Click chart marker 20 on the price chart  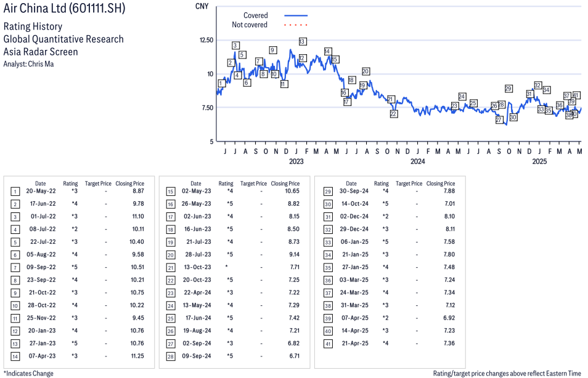[365, 71]
